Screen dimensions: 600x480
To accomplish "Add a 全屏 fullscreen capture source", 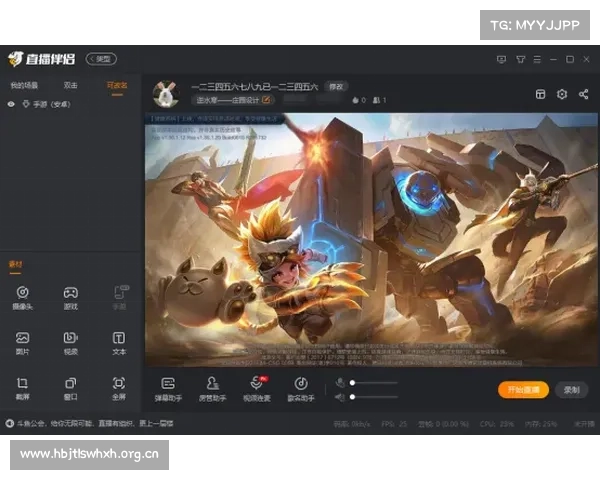I will 119,388.
